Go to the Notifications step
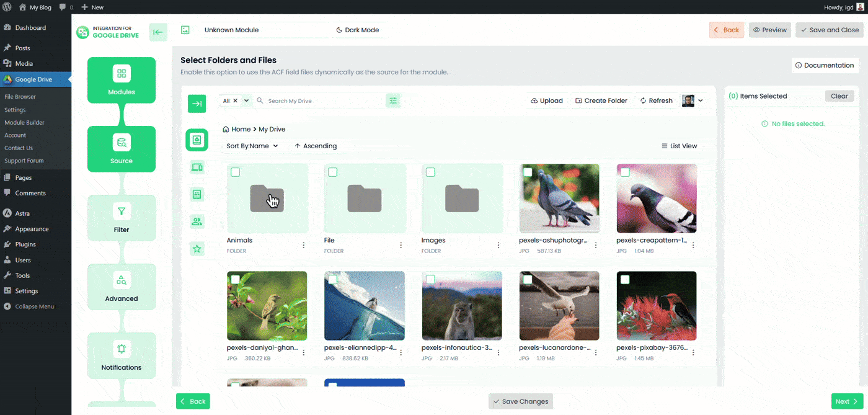Screen dimensions: 868x415 122,355
